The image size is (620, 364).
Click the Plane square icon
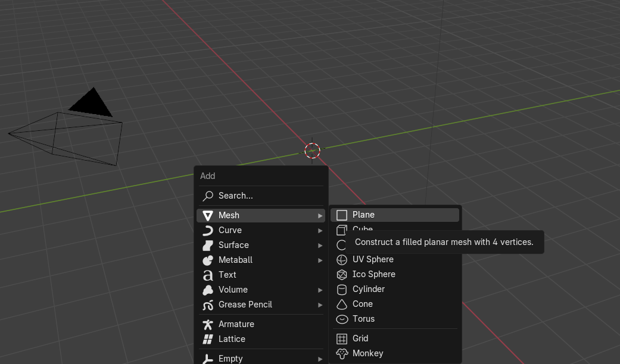pos(342,215)
